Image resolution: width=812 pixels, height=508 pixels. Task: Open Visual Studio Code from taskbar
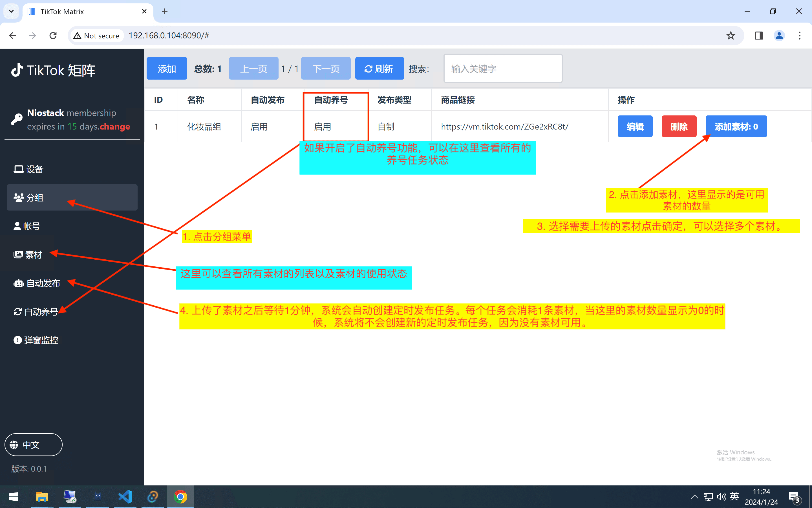[x=125, y=497]
